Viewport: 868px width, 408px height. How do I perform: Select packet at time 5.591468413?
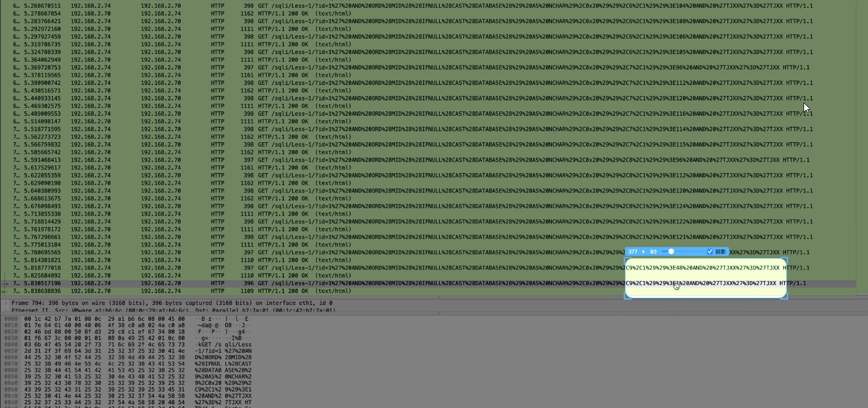point(428,160)
